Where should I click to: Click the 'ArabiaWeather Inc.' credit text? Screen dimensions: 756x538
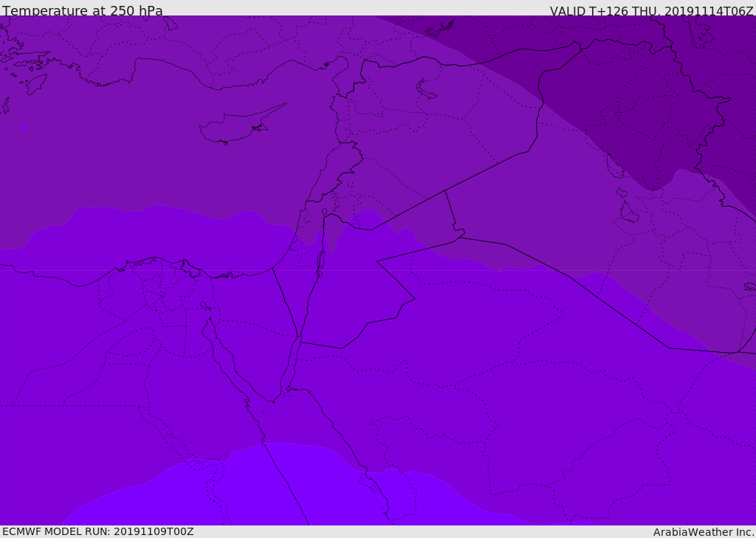704,532
